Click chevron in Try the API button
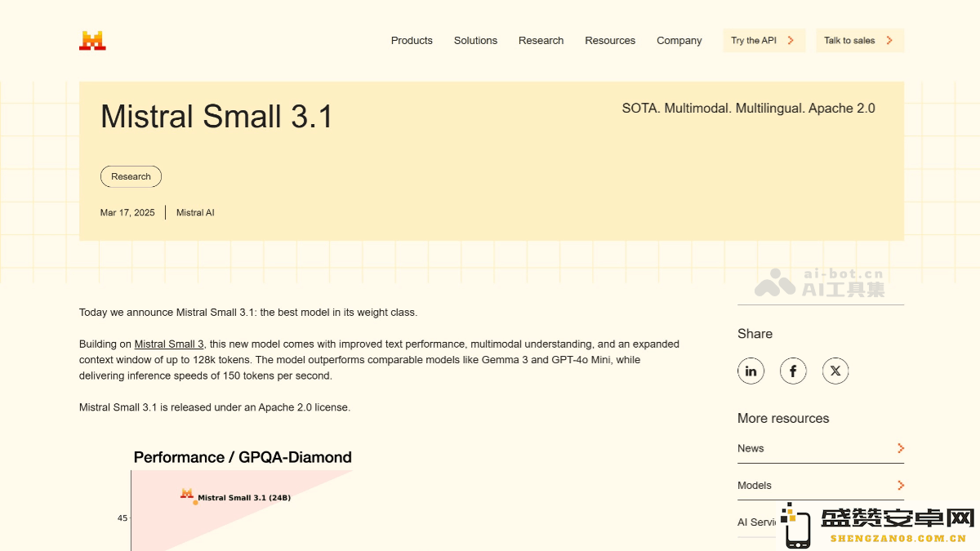The width and height of the screenshot is (980, 551). coord(791,40)
